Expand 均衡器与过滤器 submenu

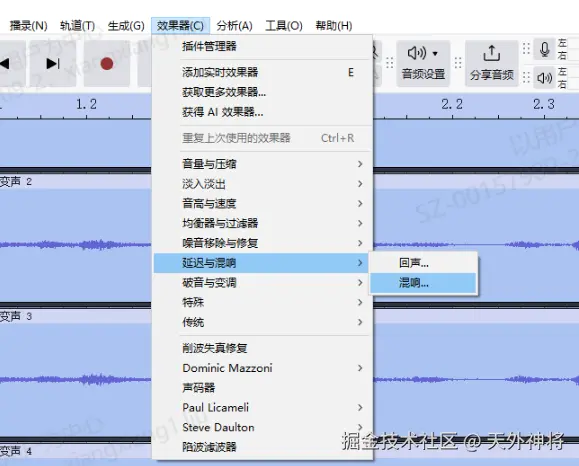click(262, 223)
